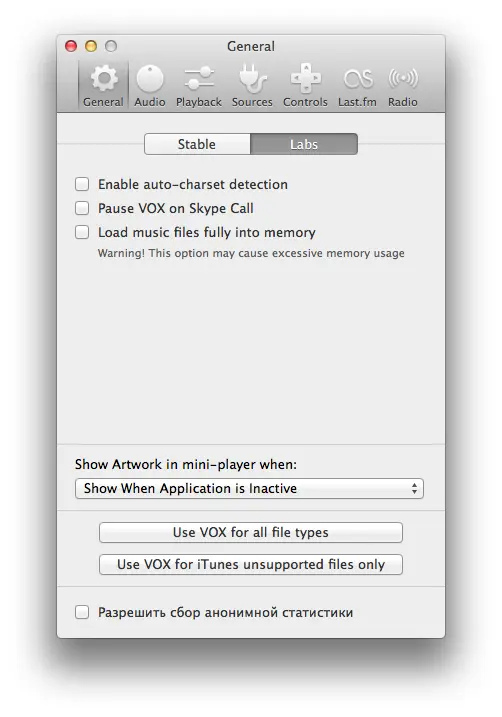Expand the Show Artwork in mini-player dropdown
The width and height of the screenshot is (502, 717).
click(x=249, y=488)
